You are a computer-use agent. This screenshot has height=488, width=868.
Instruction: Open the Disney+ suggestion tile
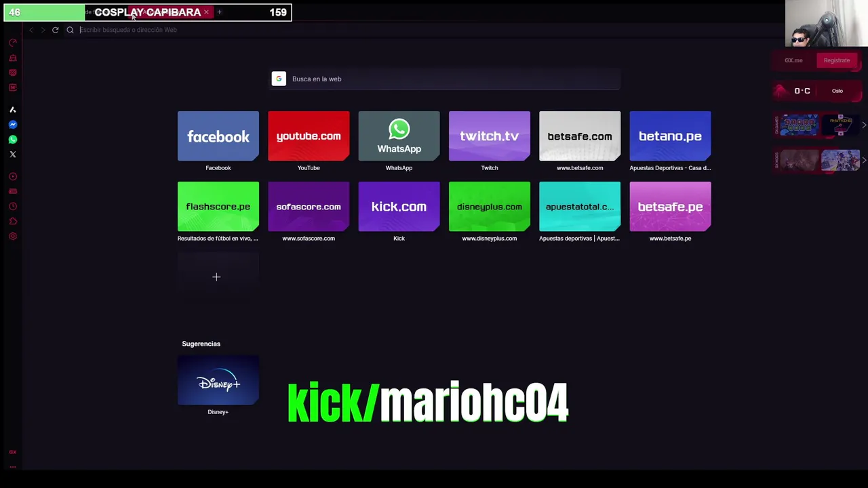218,380
